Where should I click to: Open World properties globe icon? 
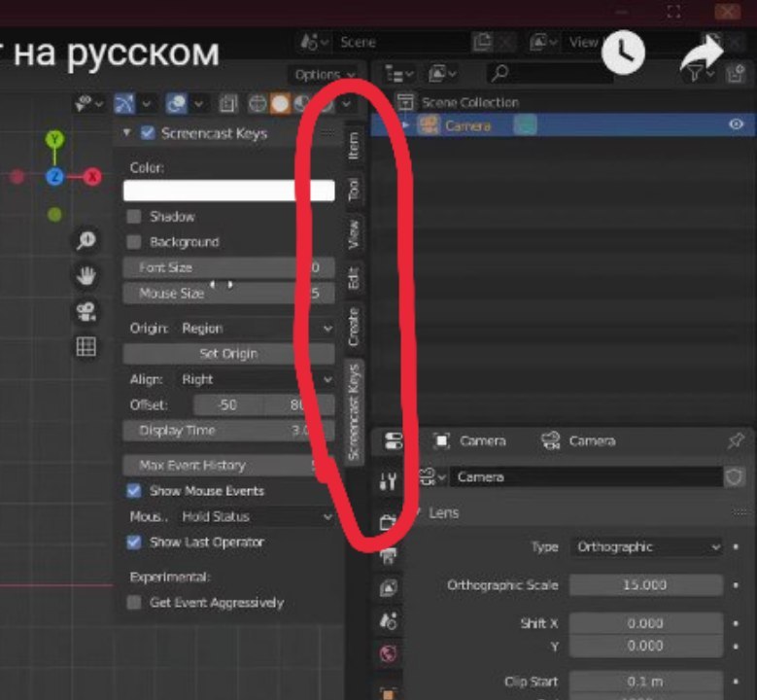388,653
